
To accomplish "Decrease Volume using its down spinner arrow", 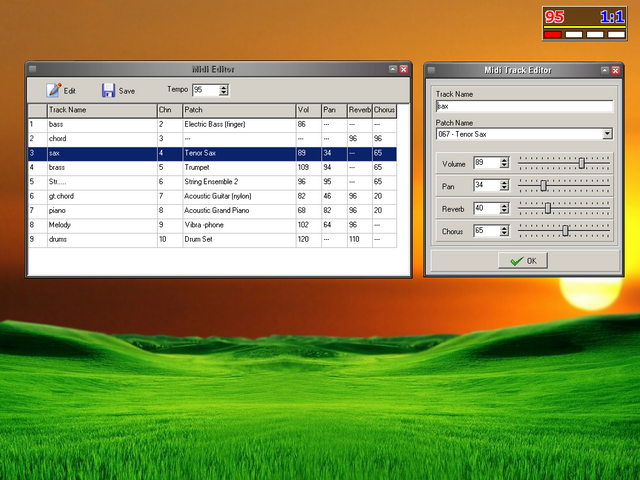I will click(x=504, y=166).
